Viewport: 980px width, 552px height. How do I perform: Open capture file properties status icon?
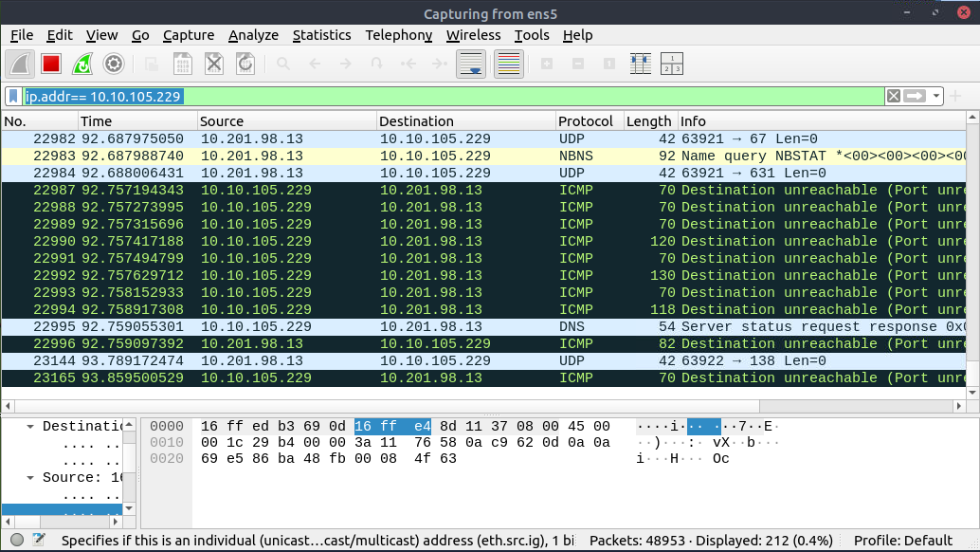tap(39, 540)
